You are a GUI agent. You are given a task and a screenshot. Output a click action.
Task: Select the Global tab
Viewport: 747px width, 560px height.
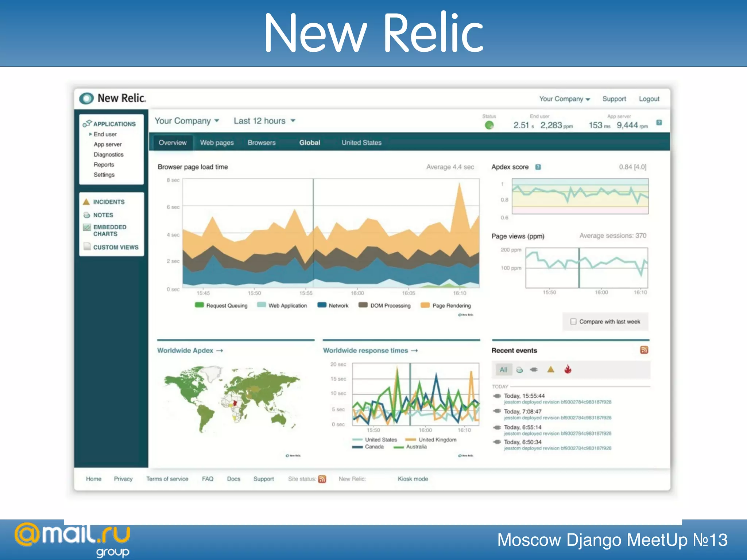310,143
